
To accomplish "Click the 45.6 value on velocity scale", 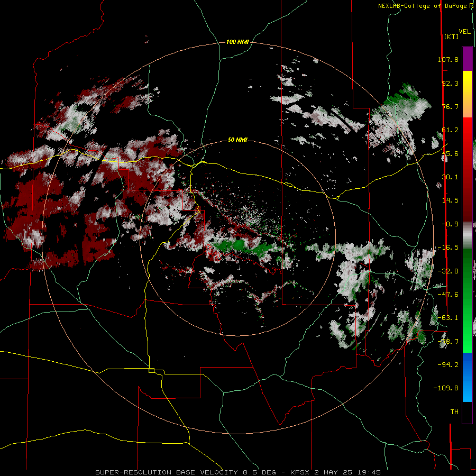I will pyautogui.click(x=450, y=153).
